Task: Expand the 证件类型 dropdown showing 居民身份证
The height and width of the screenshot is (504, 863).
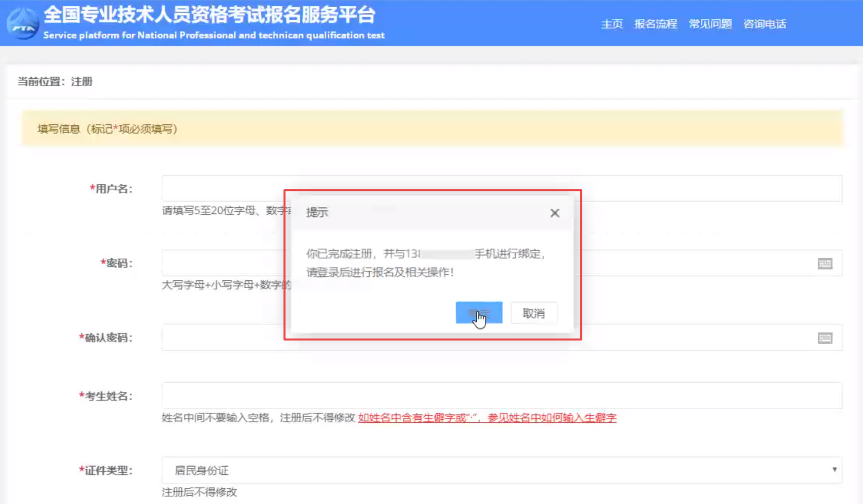Action: click(x=501, y=470)
